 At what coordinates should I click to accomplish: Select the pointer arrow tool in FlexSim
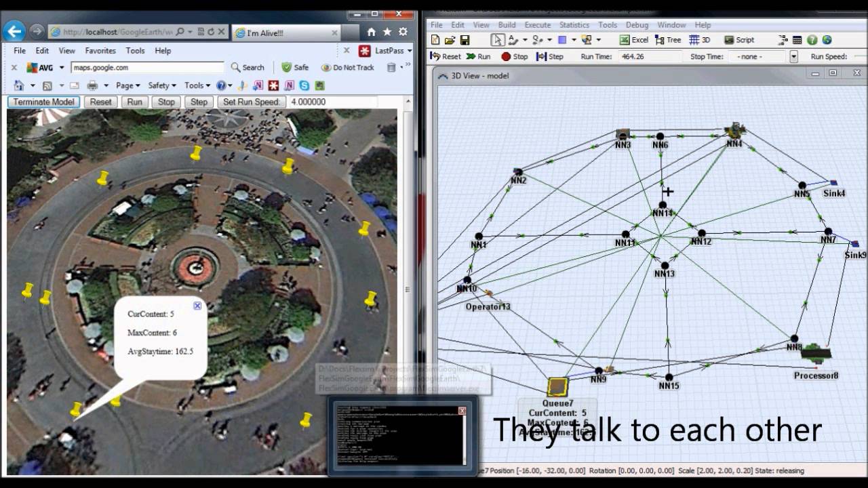point(498,40)
